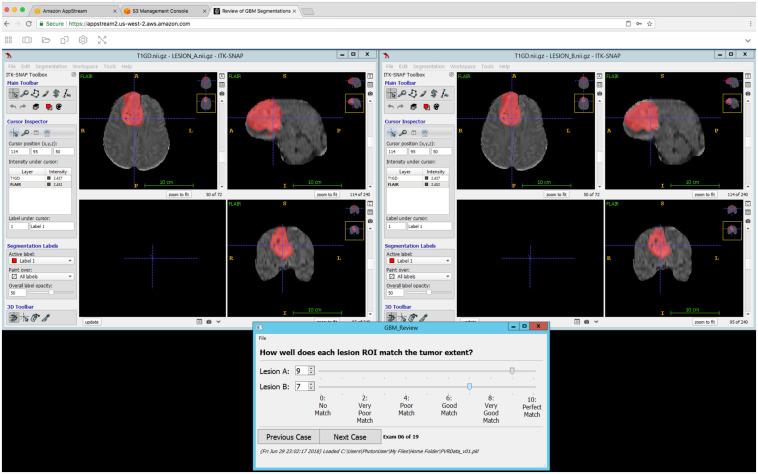Click the Previous Case button

tap(289, 436)
